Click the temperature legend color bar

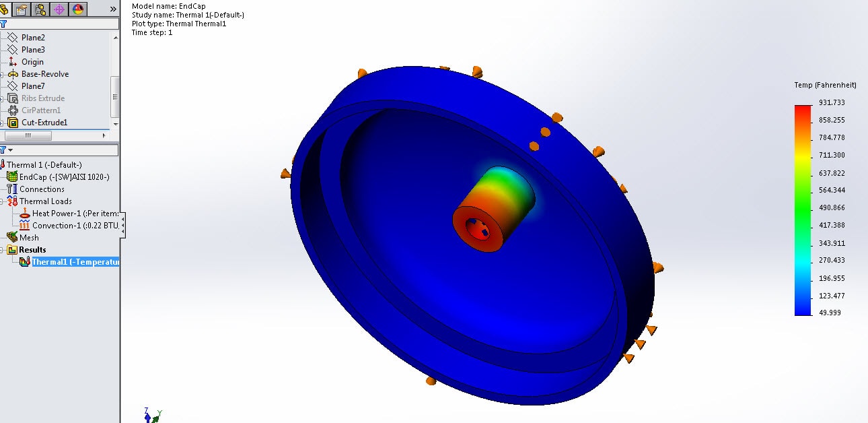[x=803, y=210]
